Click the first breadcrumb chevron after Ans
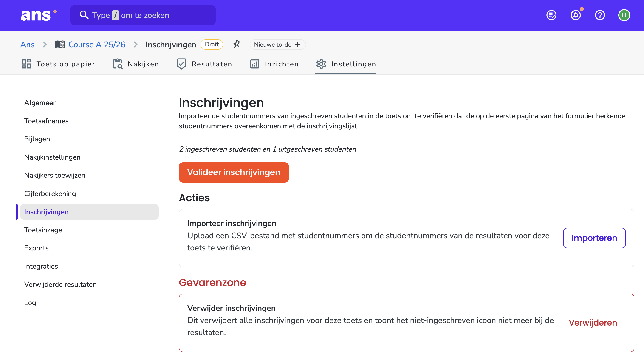Screen dimensions: 644x354 click(45, 45)
